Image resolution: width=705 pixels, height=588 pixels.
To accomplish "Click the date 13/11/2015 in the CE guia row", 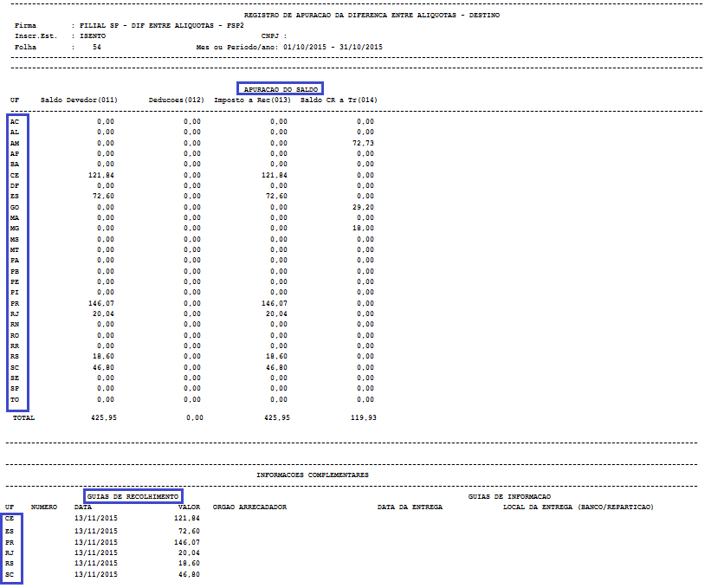I will point(96,519).
